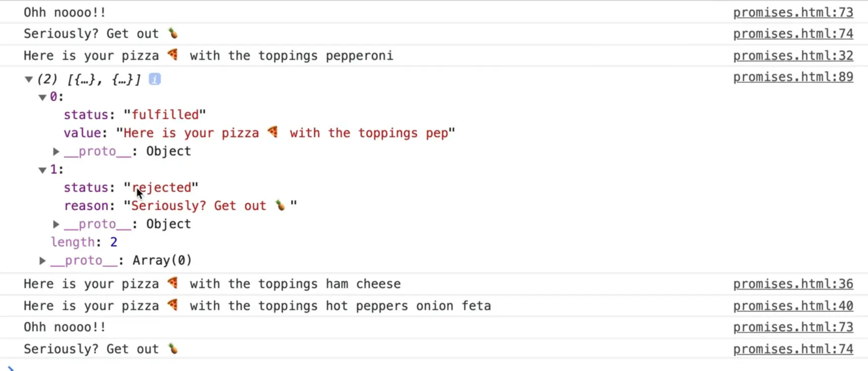Click the blue info icon beside array preview
Screen dimensions: 868x371
tap(155, 79)
